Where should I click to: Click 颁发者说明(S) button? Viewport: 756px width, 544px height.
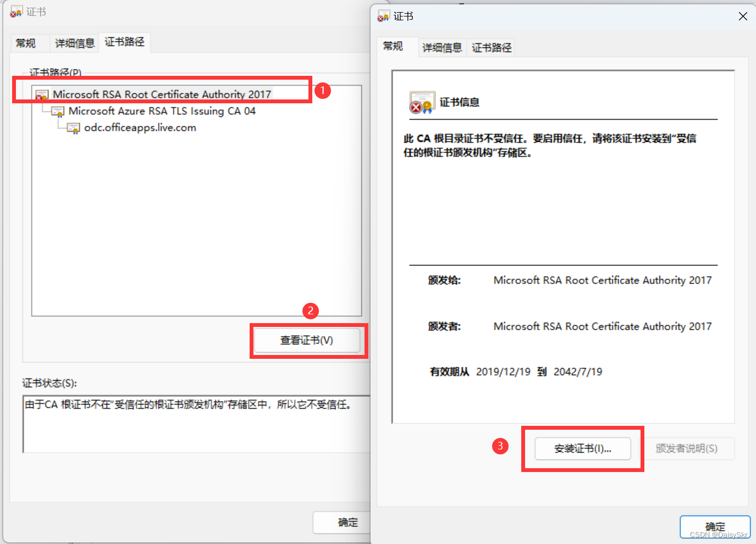click(x=687, y=449)
